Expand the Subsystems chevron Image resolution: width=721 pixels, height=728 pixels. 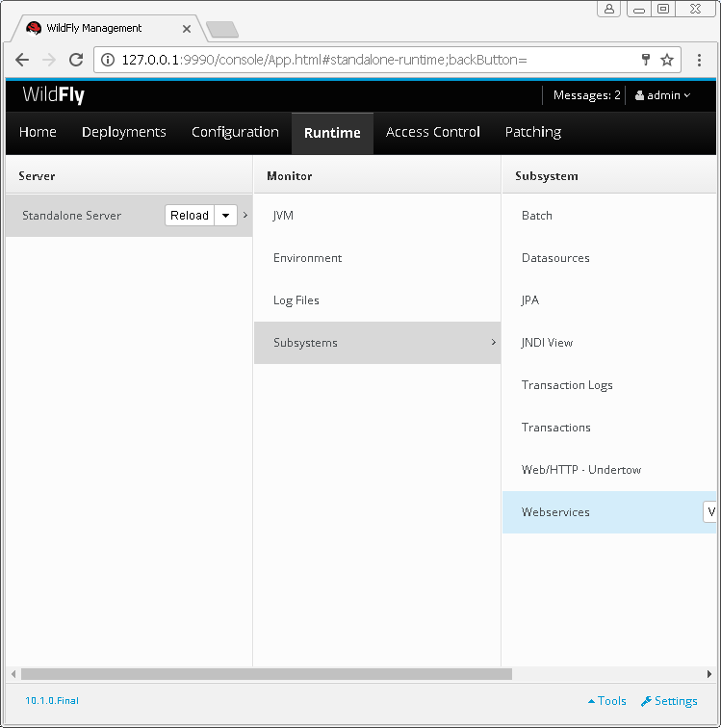494,342
